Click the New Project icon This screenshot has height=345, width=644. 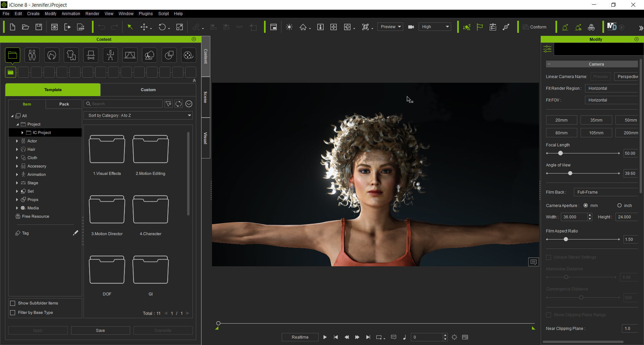[x=12, y=27]
